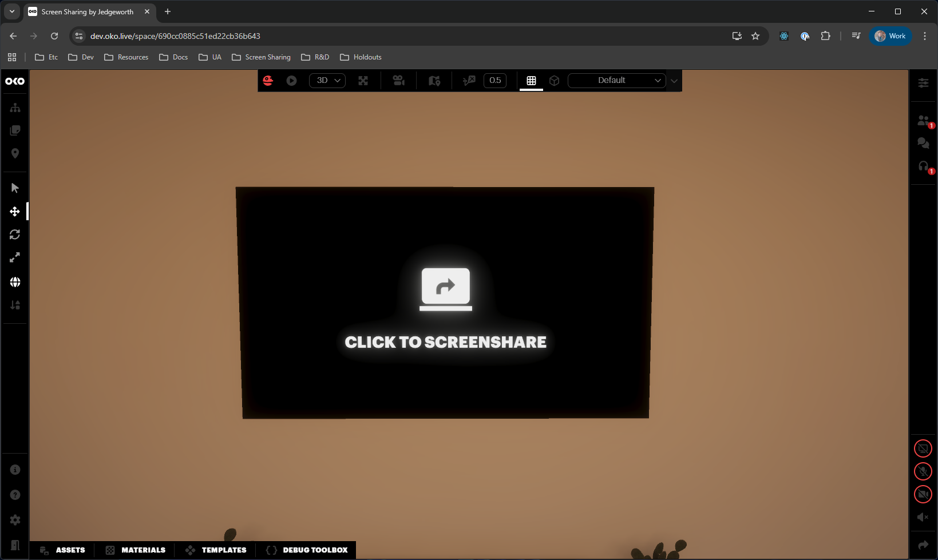Open the scene hierarchy tree icon
Viewport: 938px width, 560px height.
pyautogui.click(x=15, y=108)
